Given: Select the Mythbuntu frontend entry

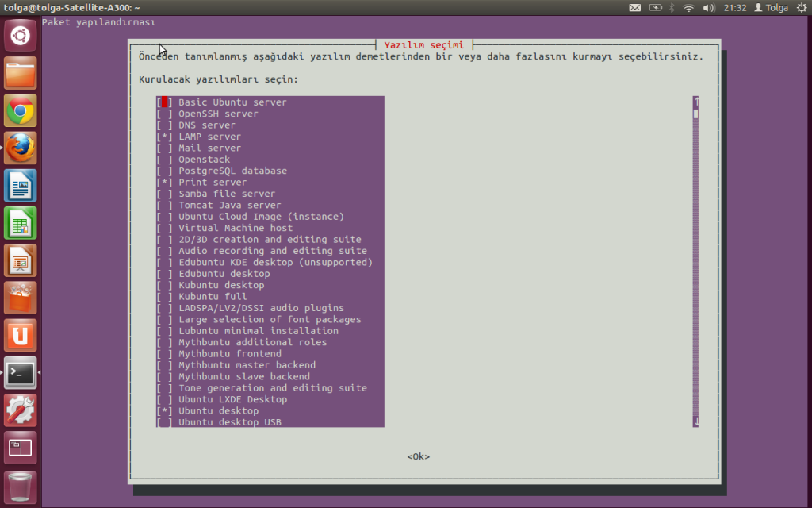Looking at the screenshot, I should coord(230,353).
